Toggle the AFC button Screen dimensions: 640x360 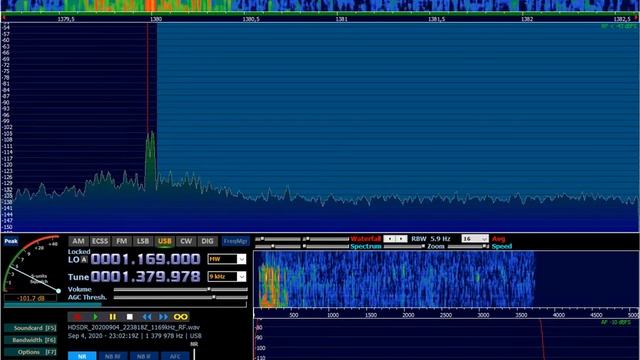tap(175, 356)
